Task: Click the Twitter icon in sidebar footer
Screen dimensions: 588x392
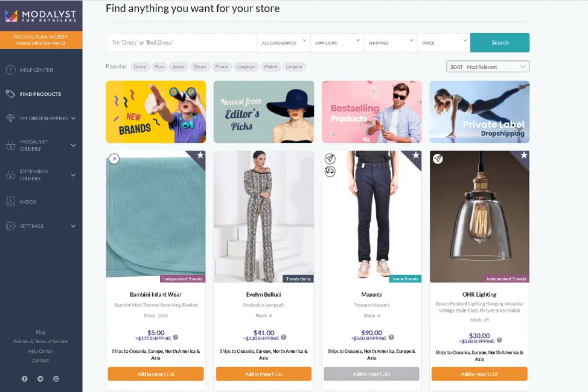Action: (x=40, y=379)
